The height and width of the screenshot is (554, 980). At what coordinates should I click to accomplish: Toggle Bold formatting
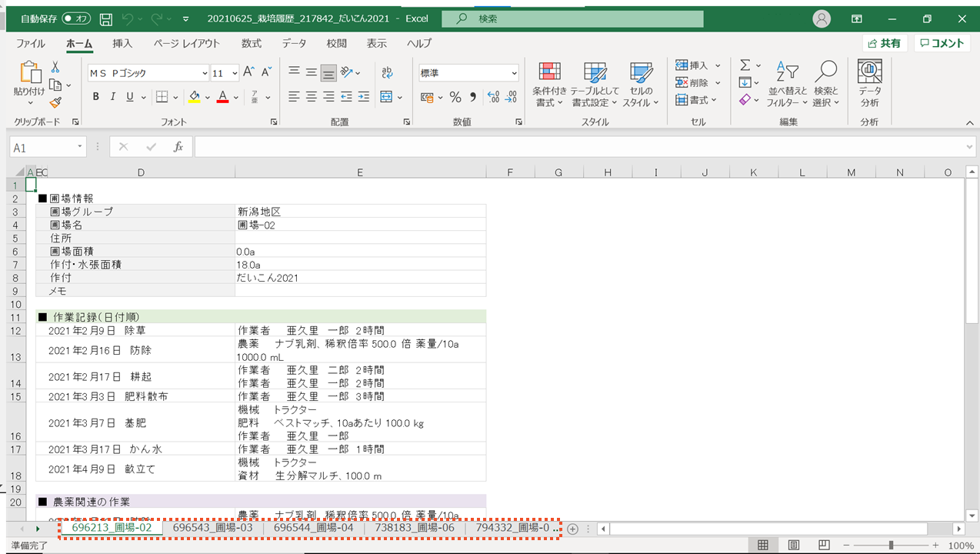[x=96, y=97]
